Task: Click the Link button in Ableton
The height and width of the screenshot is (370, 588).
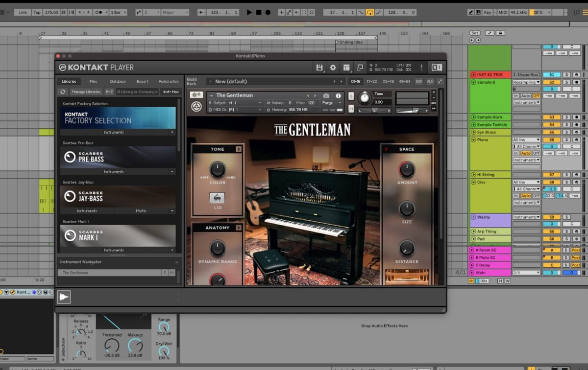Action: click(x=23, y=12)
